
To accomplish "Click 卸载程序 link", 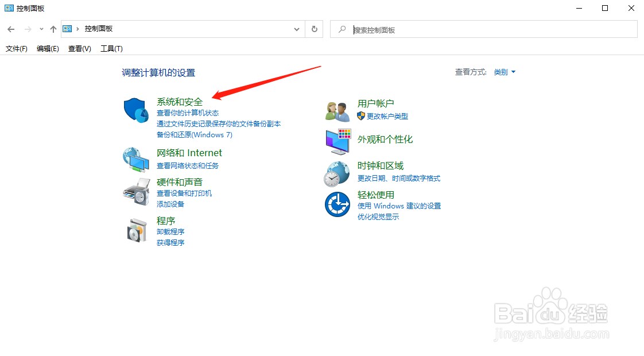I will pos(170,232).
